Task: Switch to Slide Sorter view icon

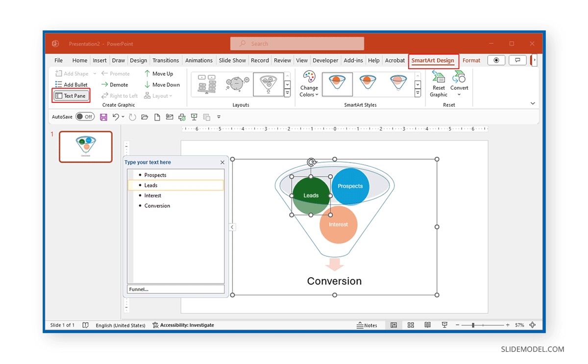Action: [411, 325]
